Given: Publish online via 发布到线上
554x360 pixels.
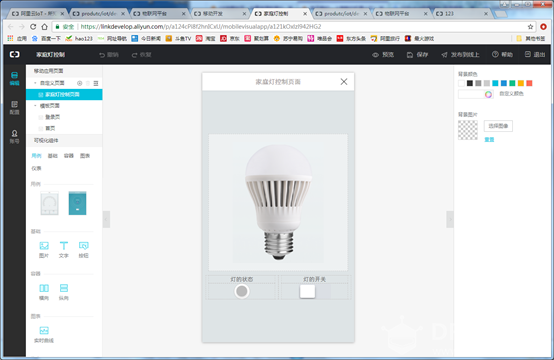Looking at the screenshot, I should point(460,55).
